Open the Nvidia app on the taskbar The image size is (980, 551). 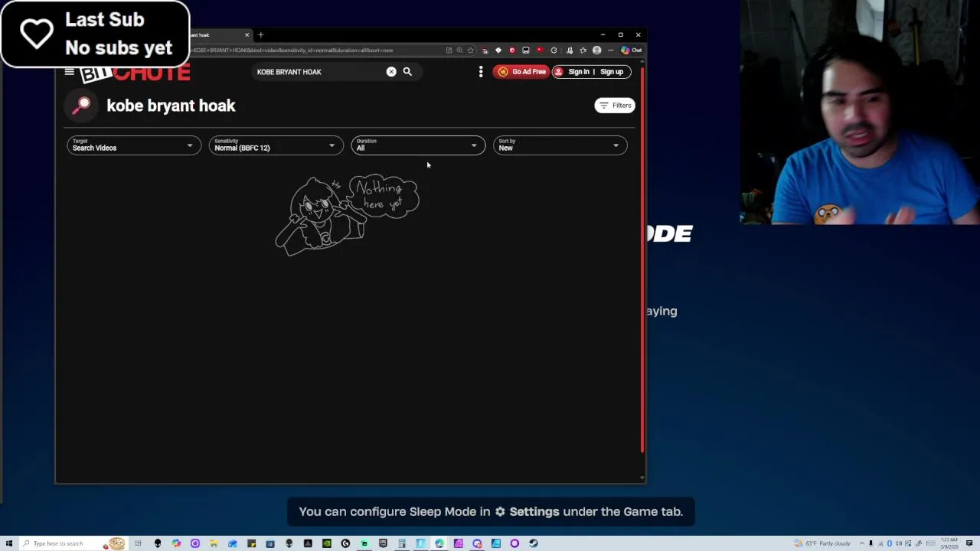point(327,543)
